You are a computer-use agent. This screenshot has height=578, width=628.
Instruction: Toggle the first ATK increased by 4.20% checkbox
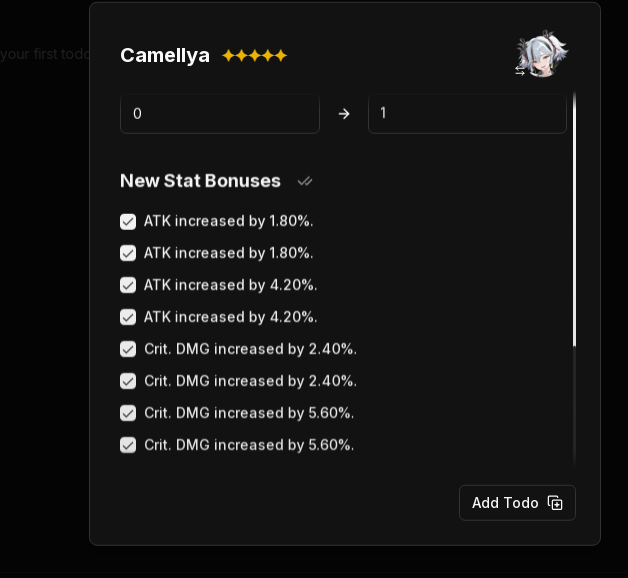tap(128, 285)
